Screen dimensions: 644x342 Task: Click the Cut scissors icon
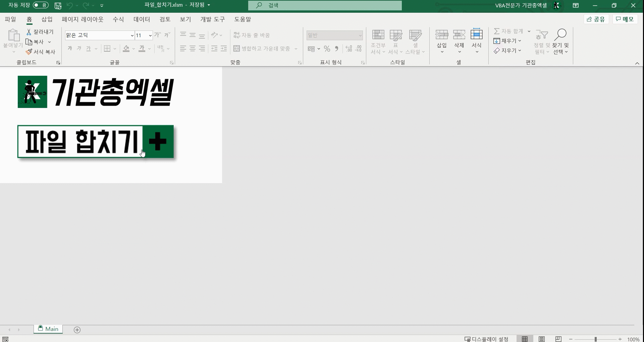(29, 32)
